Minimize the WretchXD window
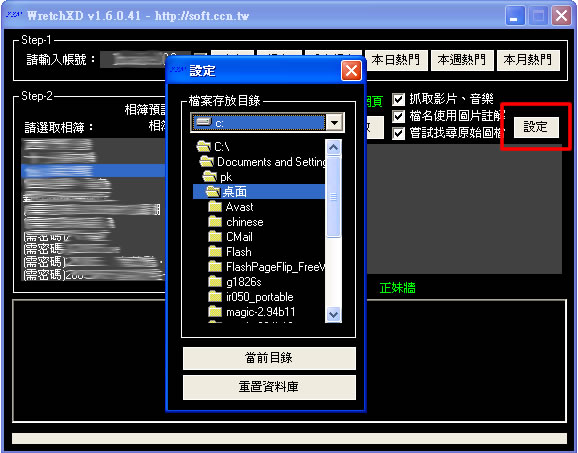This screenshot has width=578, height=453. [x=515, y=16]
